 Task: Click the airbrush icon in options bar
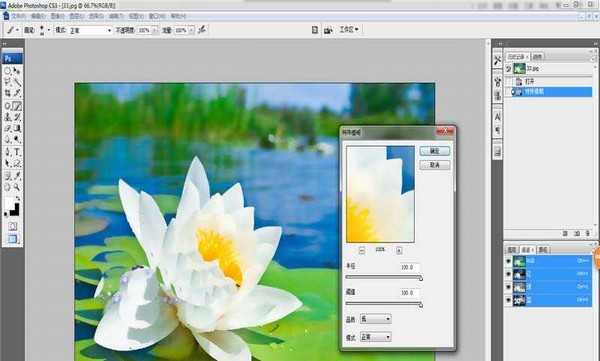202,29
